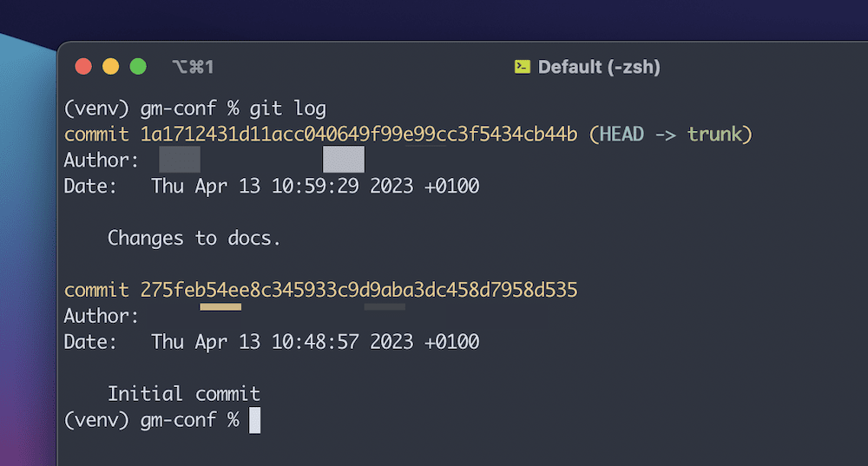Click the "git log" command text
Screen dimensions: 868x466
tap(287, 108)
